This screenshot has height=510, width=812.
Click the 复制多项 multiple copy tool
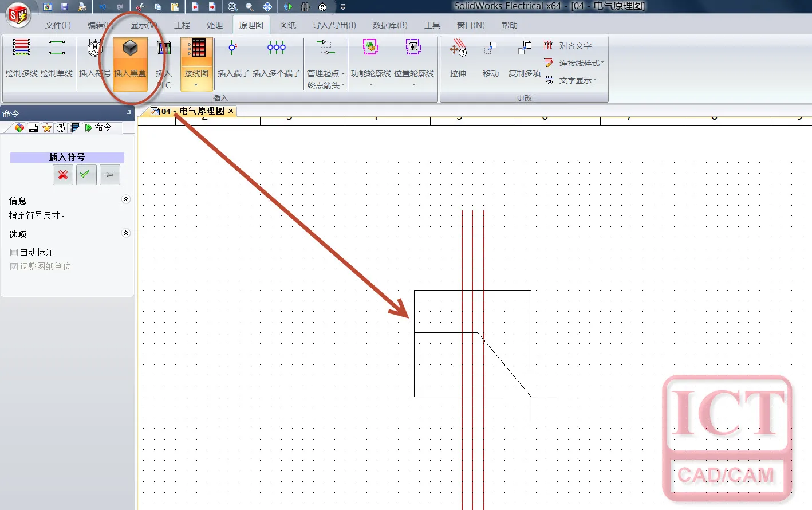[x=525, y=58]
